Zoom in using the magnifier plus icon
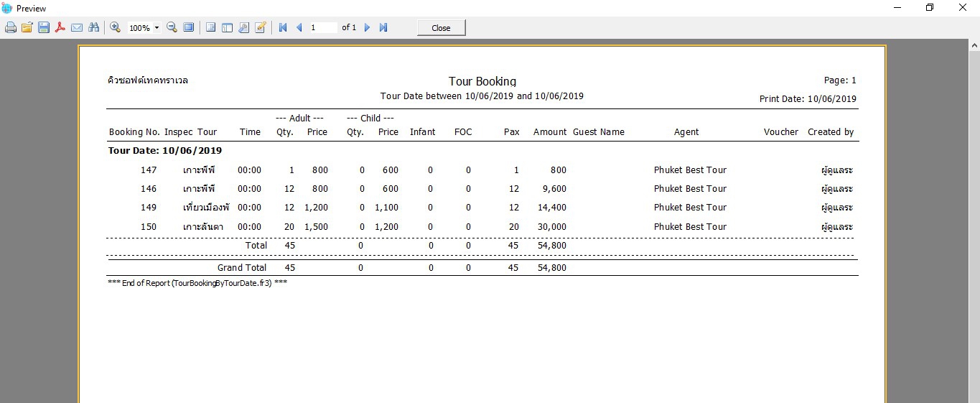 115,27
